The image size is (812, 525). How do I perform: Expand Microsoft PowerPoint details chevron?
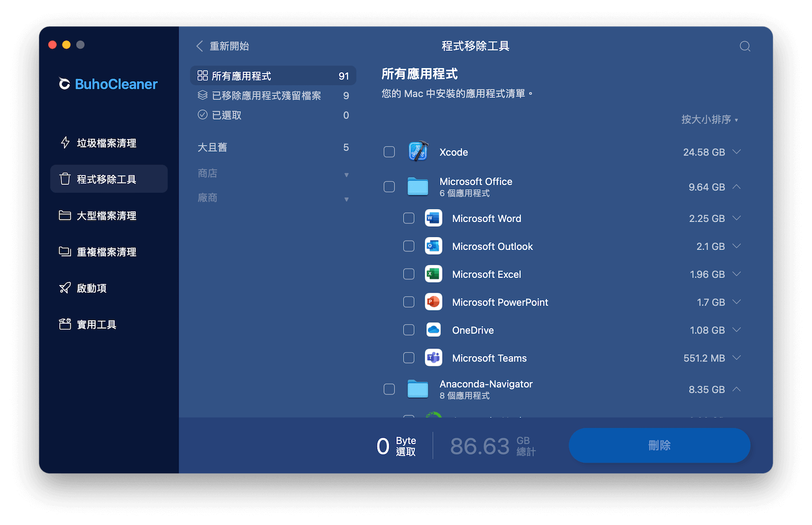click(x=737, y=302)
